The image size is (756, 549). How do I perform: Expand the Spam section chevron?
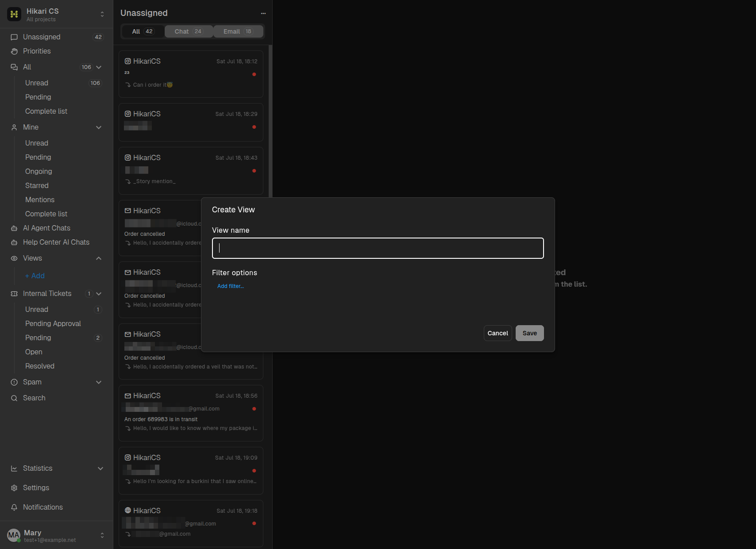99,382
